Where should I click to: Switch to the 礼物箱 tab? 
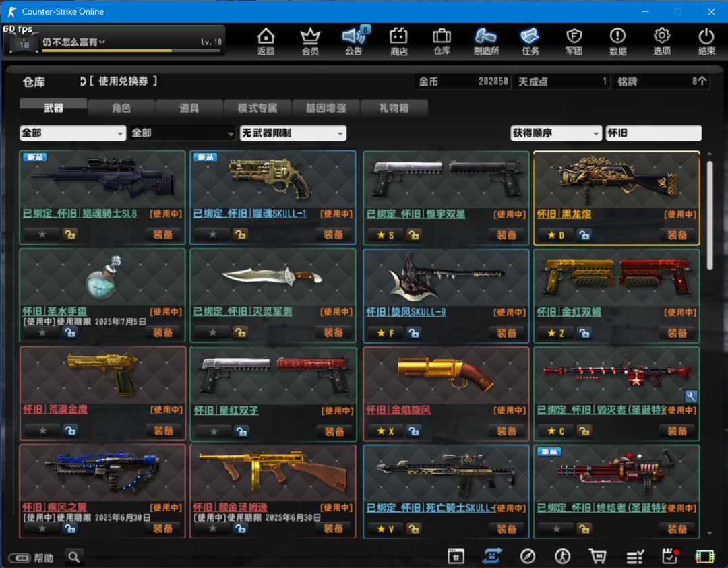(x=394, y=108)
